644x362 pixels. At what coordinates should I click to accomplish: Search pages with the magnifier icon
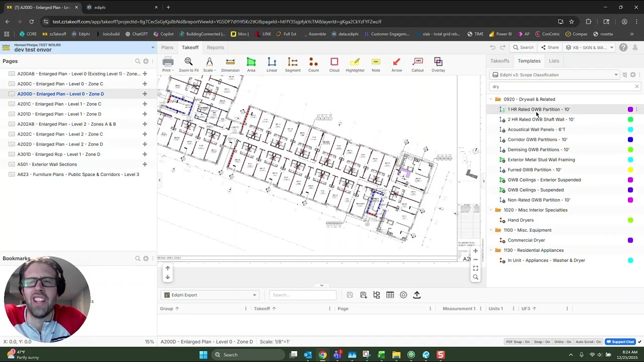(137, 61)
